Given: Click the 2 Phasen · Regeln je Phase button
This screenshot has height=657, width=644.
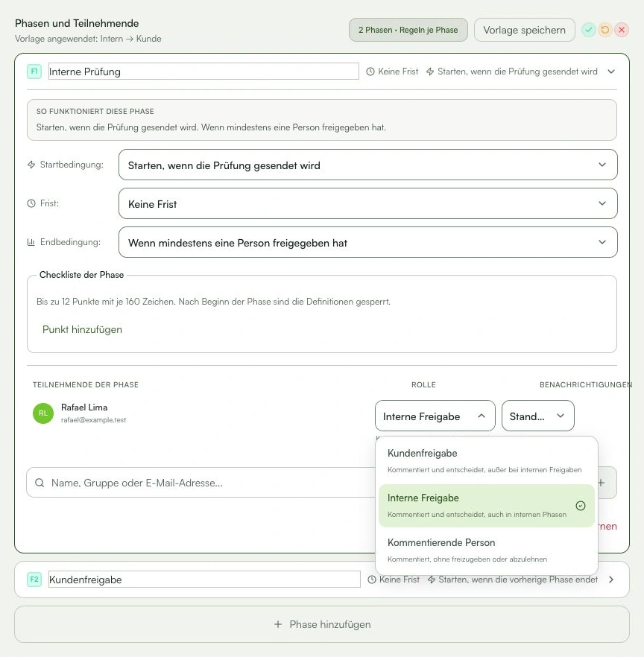Looking at the screenshot, I should pyautogui.click(x=408, y=30).
